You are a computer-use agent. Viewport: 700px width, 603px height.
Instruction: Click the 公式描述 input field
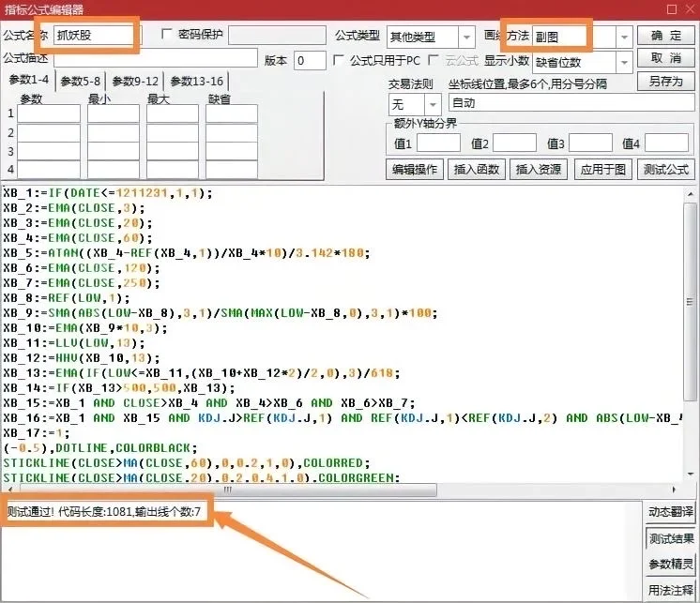(156, 58)
